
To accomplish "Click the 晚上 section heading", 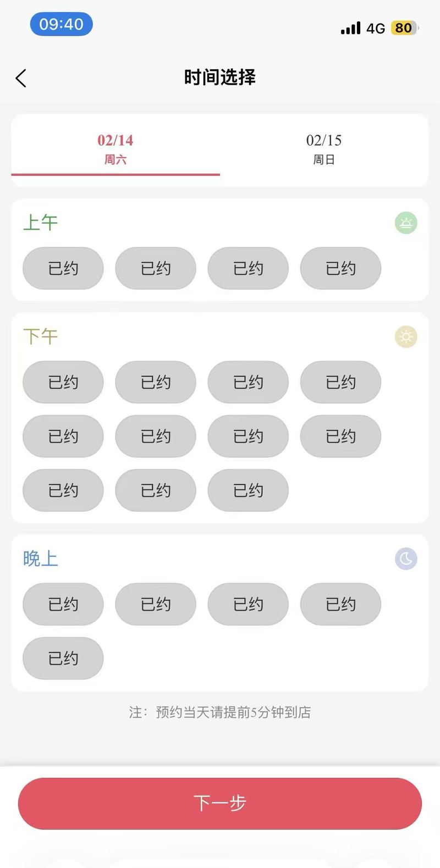I will (40, 559).
